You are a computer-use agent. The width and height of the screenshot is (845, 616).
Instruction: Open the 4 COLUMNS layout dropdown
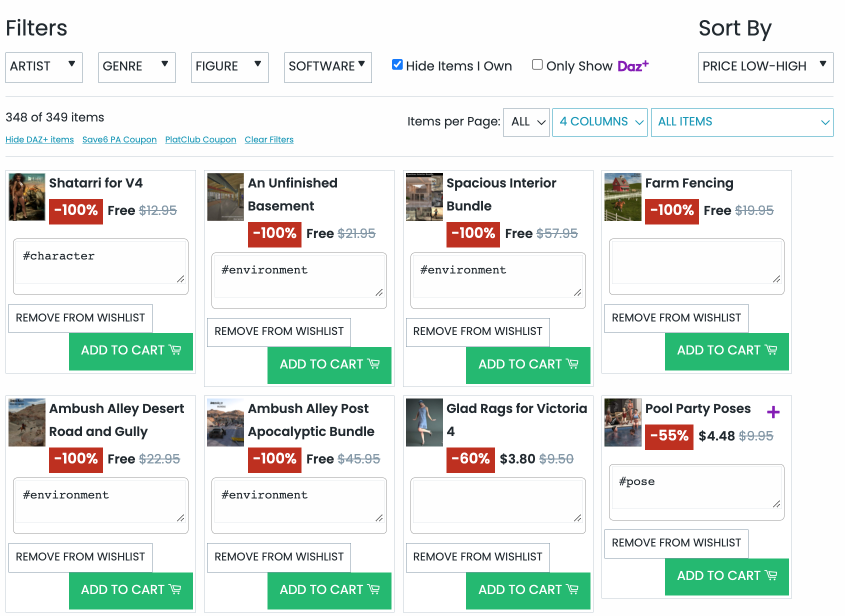599,122
